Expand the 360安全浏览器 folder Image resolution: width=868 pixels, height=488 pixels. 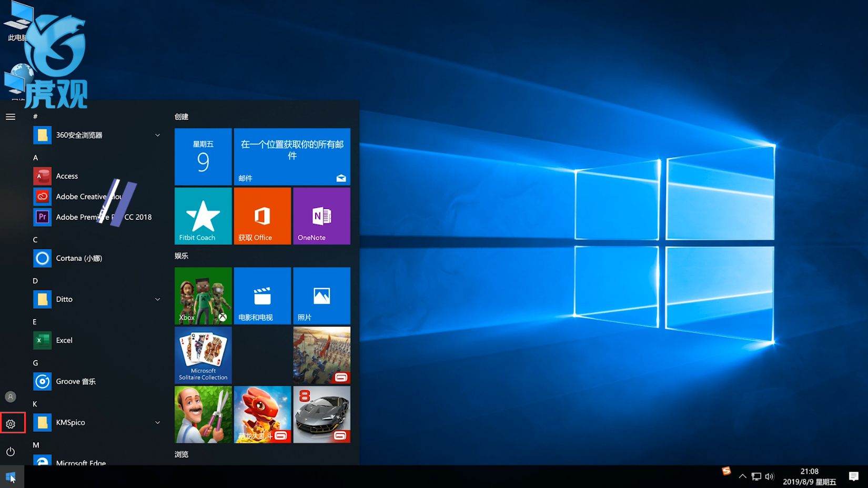click(x=157, y=135)
